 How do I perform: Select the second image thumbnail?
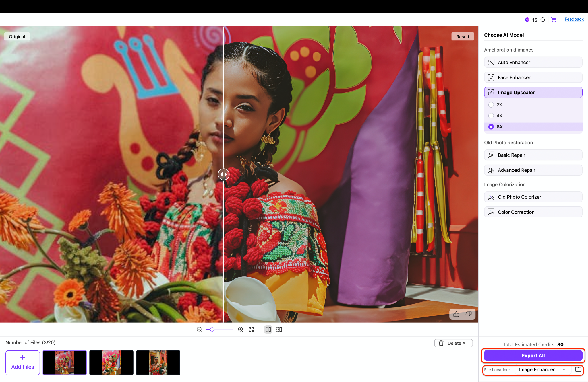pos(111,362)
